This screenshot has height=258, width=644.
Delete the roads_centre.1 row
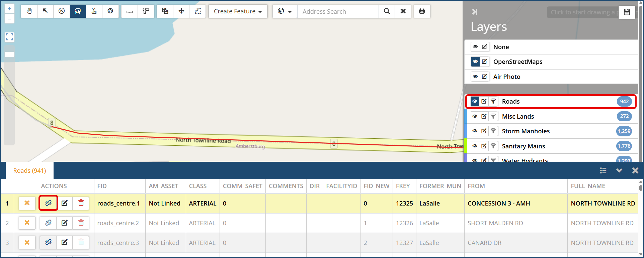tap(81, 203)
